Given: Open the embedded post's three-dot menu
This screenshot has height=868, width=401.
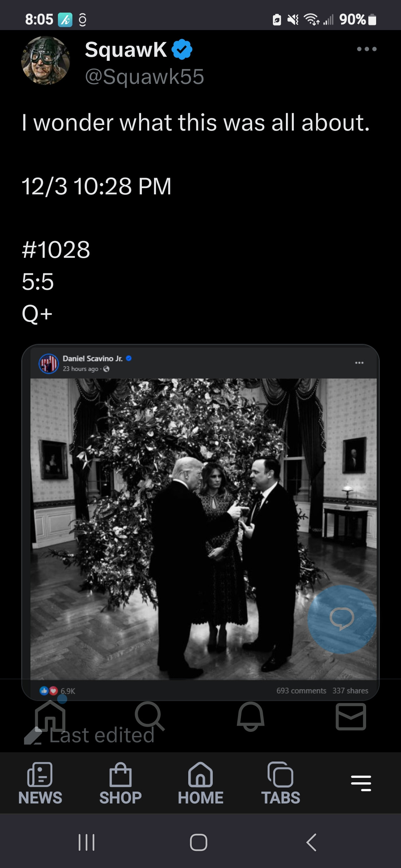Looking at the screenshot, I should click(x=359, y=362).
